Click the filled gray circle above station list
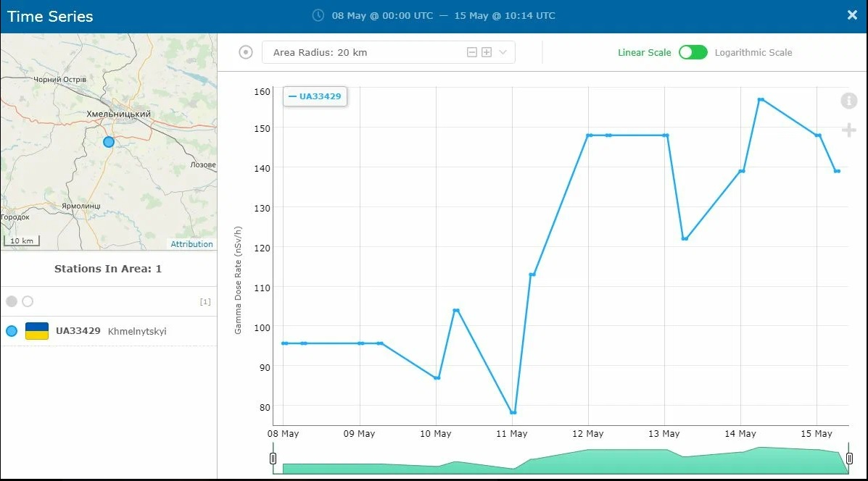The height and width of the screenshot is (481, 868). (12, 301)
